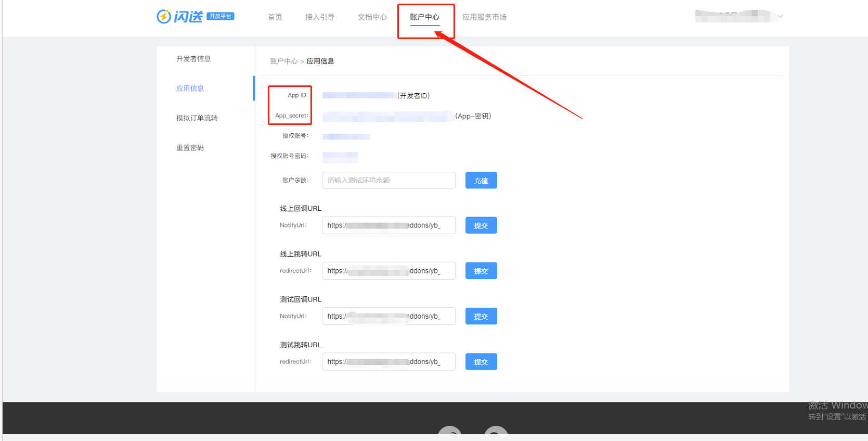868x441 pixels.
Task: Click the 授权账号密码 label
Action: click(290, 156)
